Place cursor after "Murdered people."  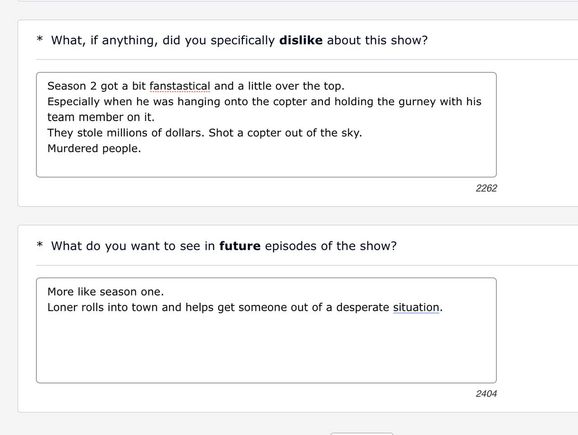(142, 149)
